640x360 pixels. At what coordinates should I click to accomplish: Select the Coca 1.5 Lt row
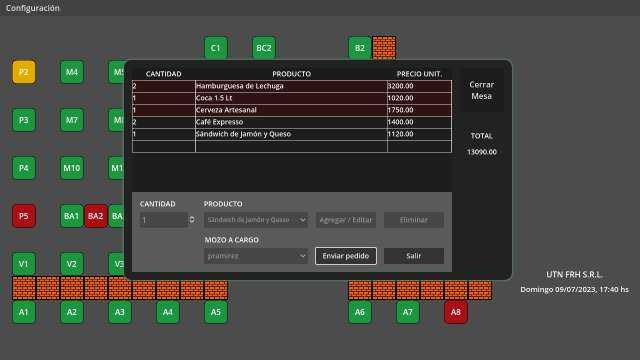coord(292,98)
